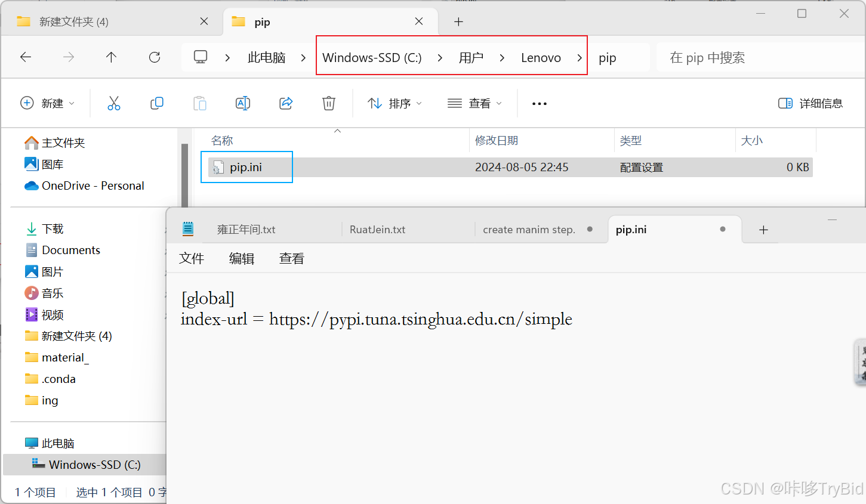The image size is (866, 504).
Task: Expand chevron after Windows-SSD (C:) breadcrumb
Action: click(x=440, y=58)
